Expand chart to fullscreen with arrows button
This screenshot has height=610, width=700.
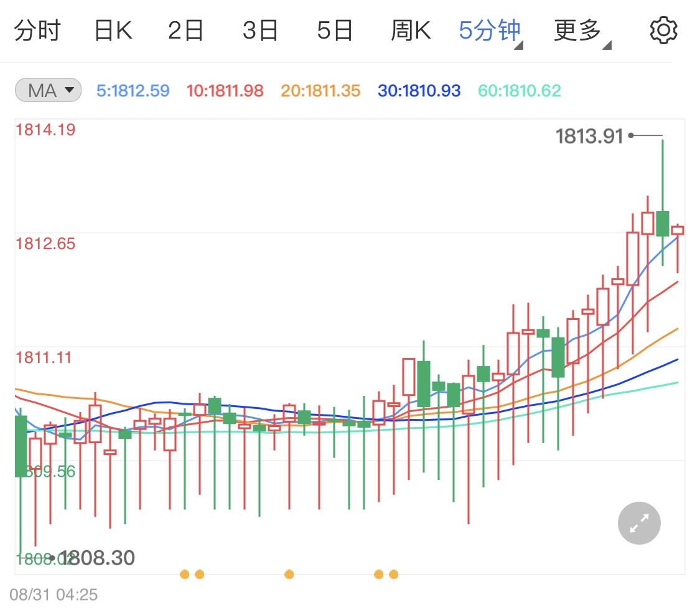(639, 523)
